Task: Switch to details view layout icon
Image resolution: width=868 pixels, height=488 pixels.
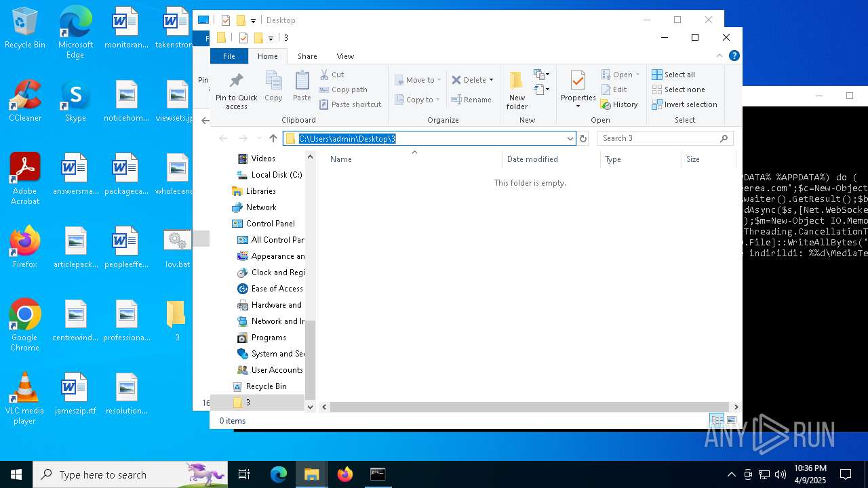Action: pos(717,421)
